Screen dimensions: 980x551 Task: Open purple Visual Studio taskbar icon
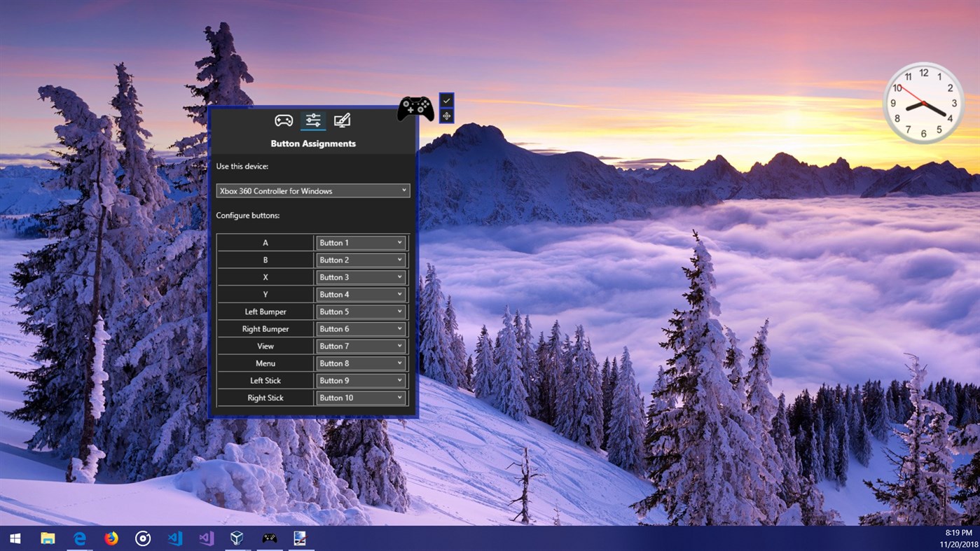click(x=206, y=538)
